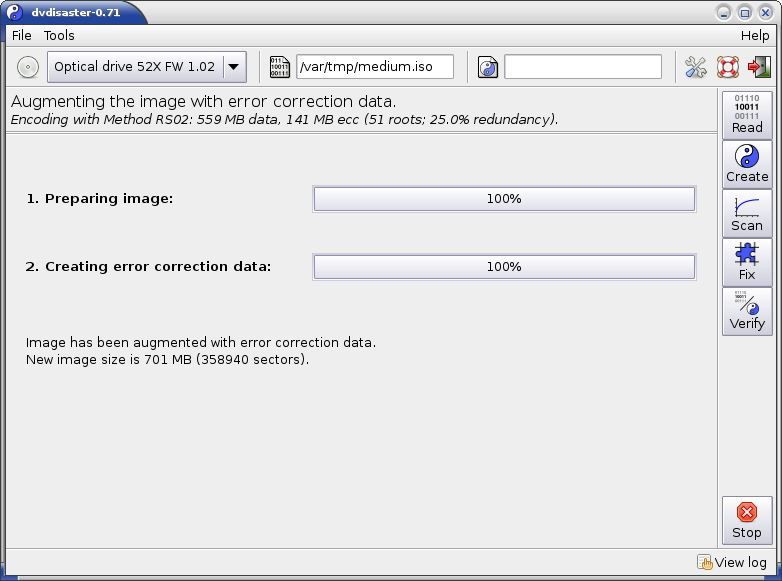
Task: Click the /var/tmp/medium.iso image path field
Action: (x=375, y=67)
